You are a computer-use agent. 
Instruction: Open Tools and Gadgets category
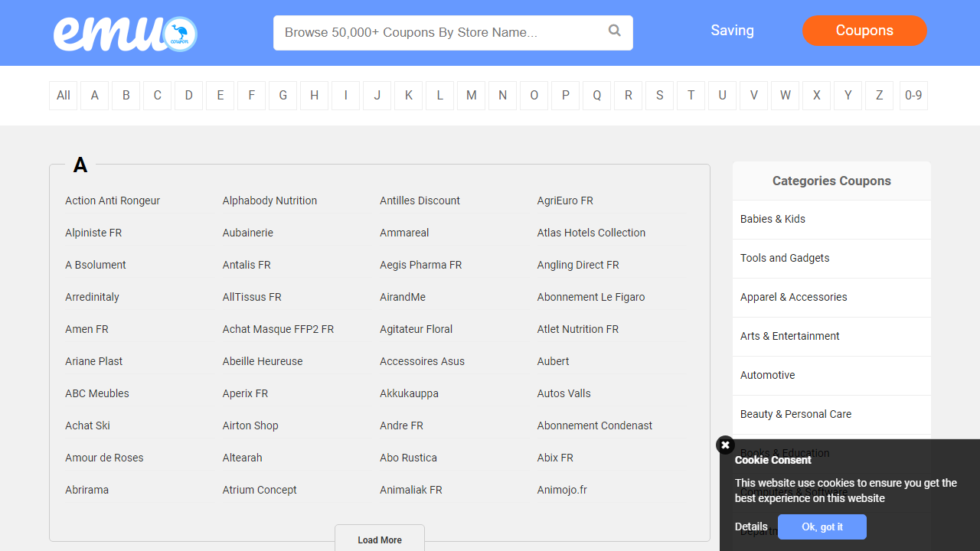point(785,258)
